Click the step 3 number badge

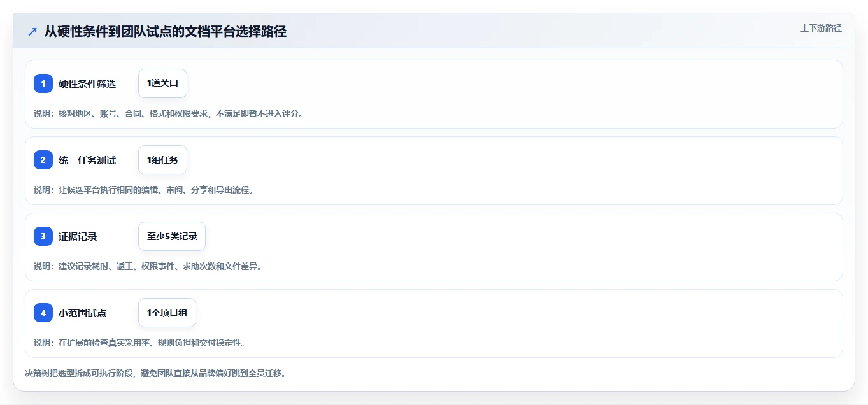(x=43, y=236)
